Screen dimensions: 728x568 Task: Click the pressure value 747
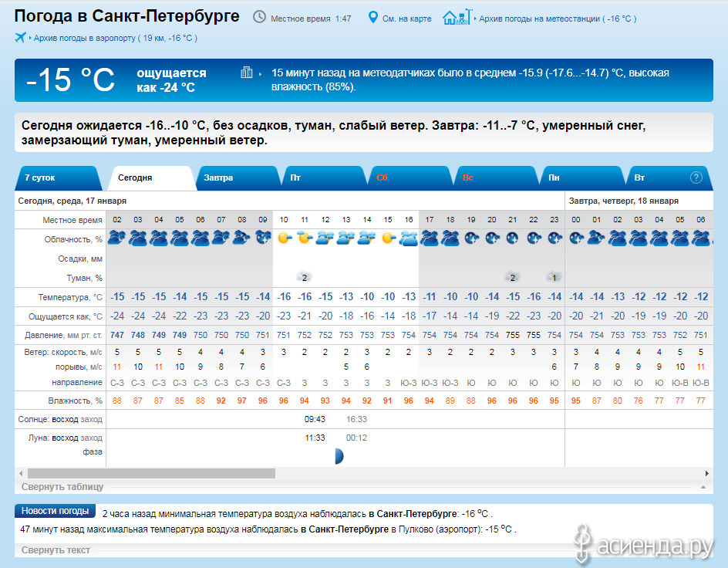117,335
